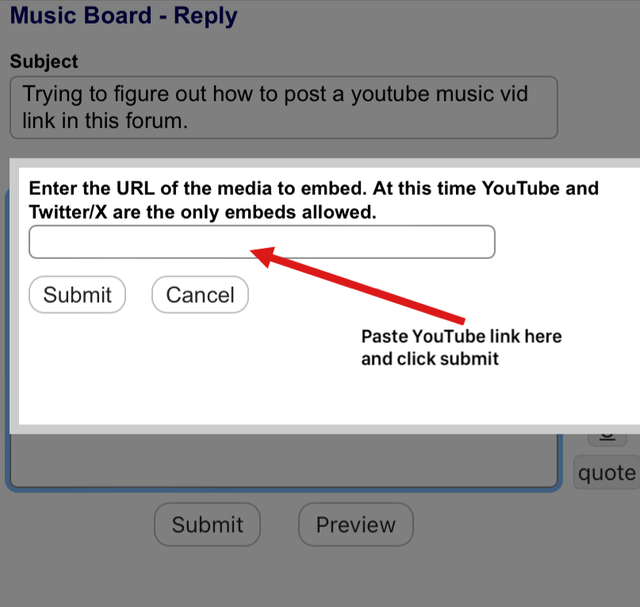Click the 'Paste YouTube link here' note
The image size is (640, 607).
pos(461,336)
